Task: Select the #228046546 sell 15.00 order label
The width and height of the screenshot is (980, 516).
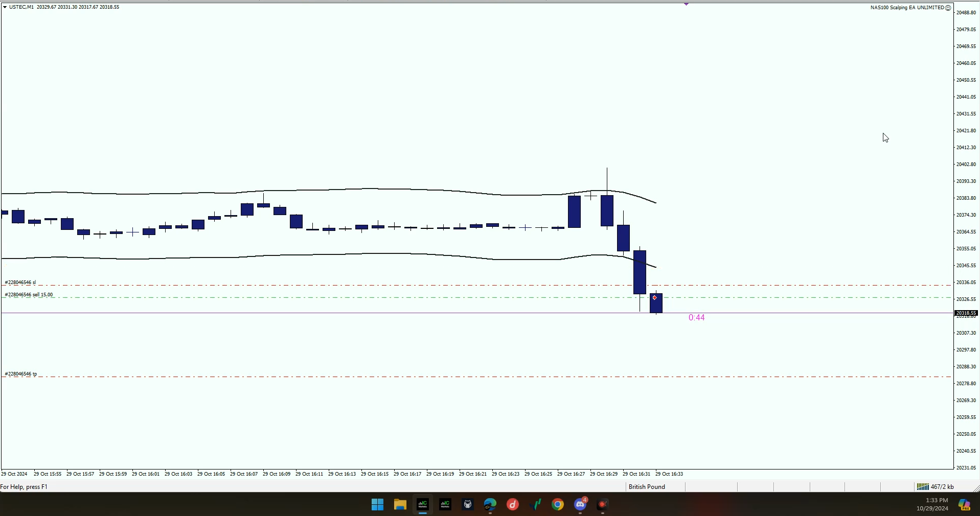Action: pos(29,295)
